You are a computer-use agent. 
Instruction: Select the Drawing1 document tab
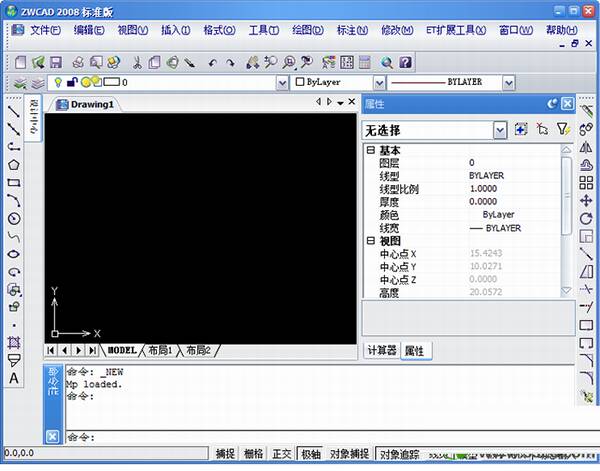coord(85,104)
